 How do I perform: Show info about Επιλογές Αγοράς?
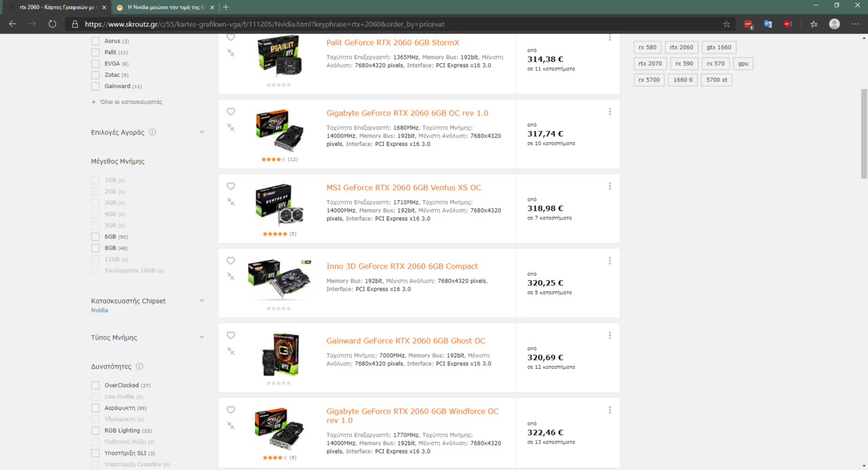pyautogui.click(x=153, y=132)
